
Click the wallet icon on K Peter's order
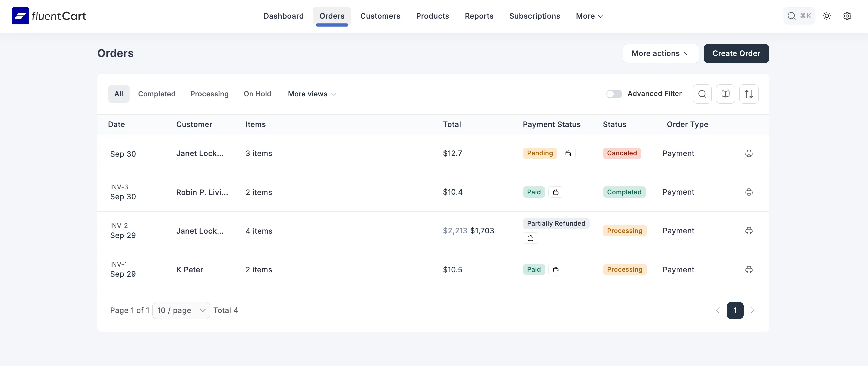pos(556,269)
